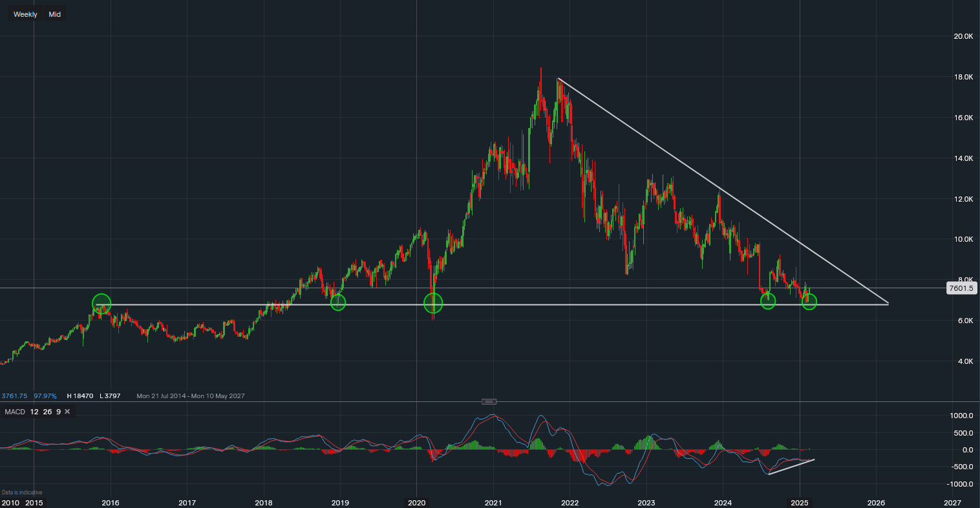Click the 2025 label on time axis

(x=800, y=502)
